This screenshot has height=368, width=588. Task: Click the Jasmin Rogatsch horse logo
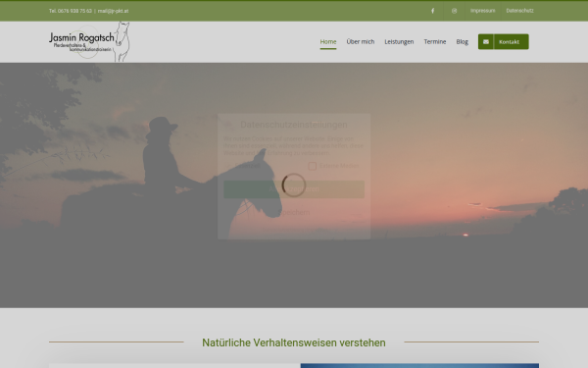tap(89, 41)
